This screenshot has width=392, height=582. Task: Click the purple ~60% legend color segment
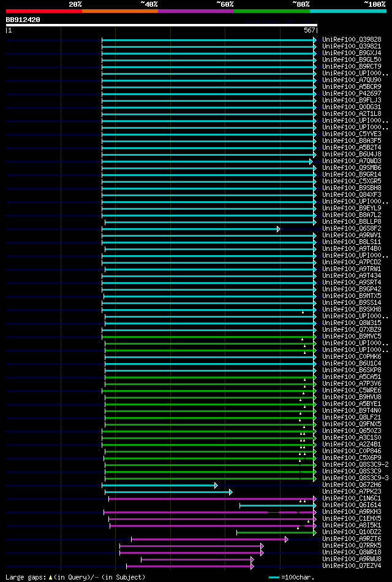[196, 11]
